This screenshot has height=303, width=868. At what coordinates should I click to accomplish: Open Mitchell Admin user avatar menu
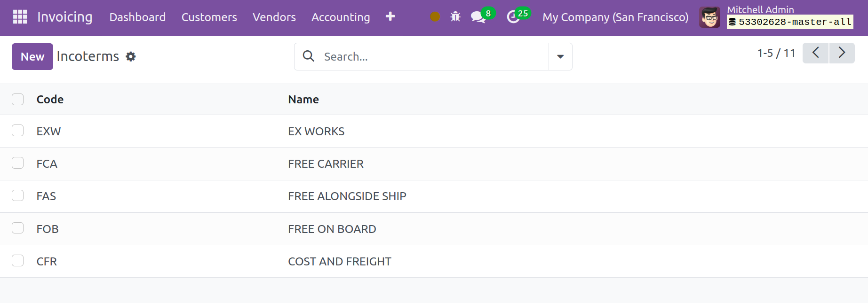[x=709, y=17]
